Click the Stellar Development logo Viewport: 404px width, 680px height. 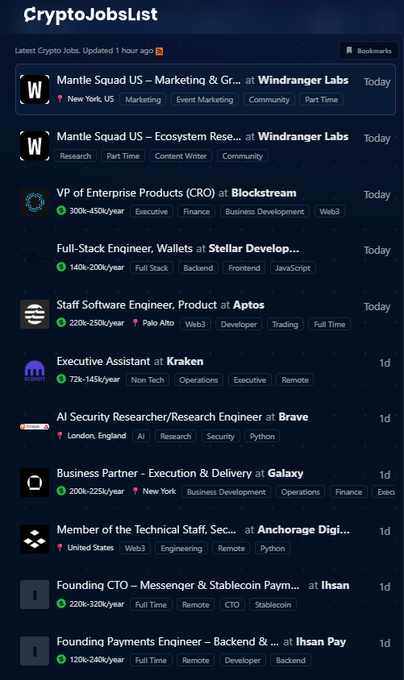tap(35, 258)
